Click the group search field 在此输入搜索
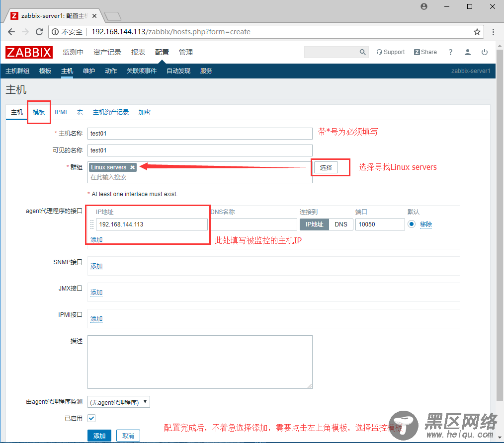The height and width of the screenshot is (443, 504). tap(200, 177)
